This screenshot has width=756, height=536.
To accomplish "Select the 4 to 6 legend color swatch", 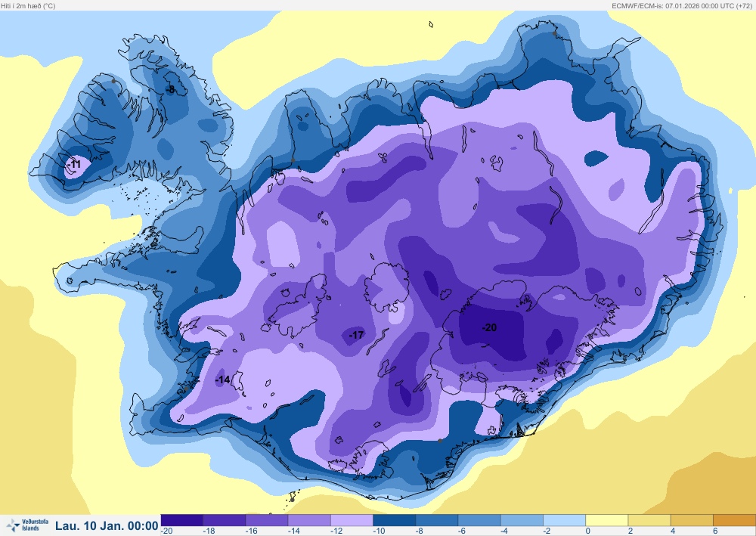I will pyautogui.click(x=692, y=520).
